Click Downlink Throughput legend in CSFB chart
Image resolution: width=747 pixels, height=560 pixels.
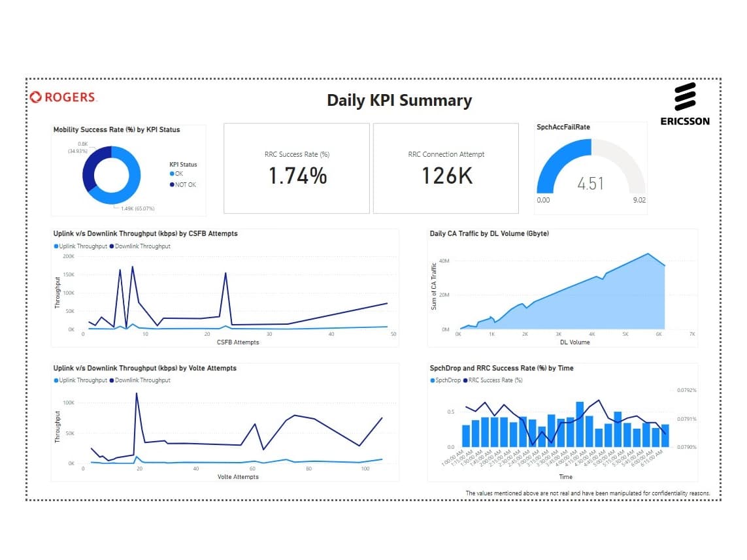point(140,246)
